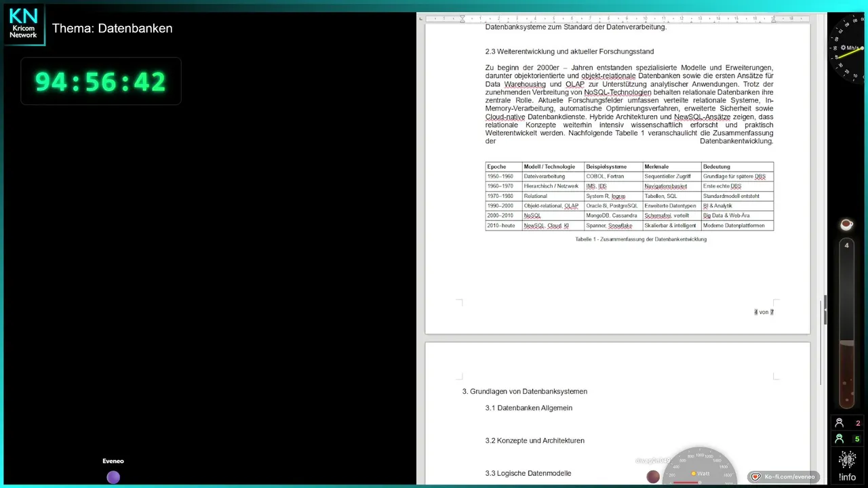Click table cell 'IMS, IDS'
Image resolution: width=868 pixels, height=488 pixels.
(614, 186)
